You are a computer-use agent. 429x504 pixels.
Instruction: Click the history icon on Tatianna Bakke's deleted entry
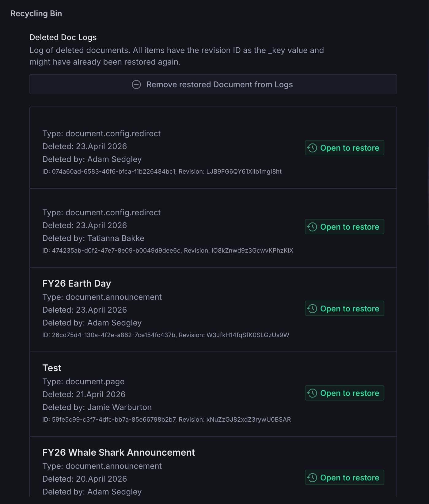pyautogui.click(x=312, y=227)
